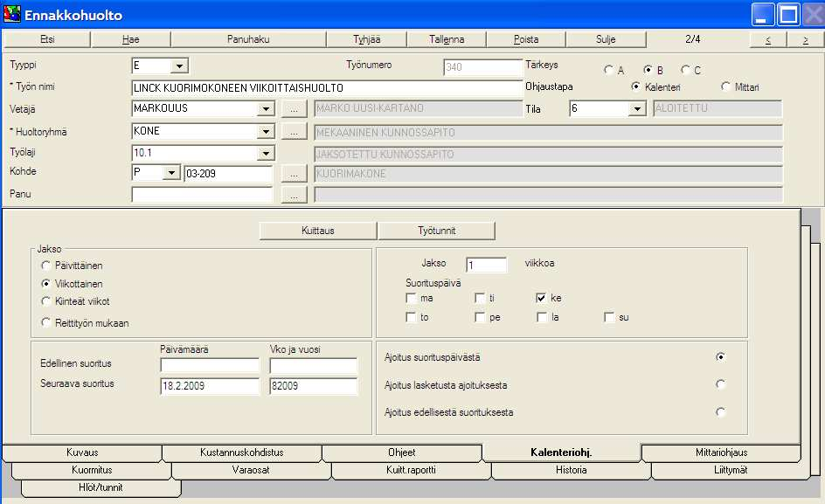Check the pe weekday checkbox

point(479,317)
